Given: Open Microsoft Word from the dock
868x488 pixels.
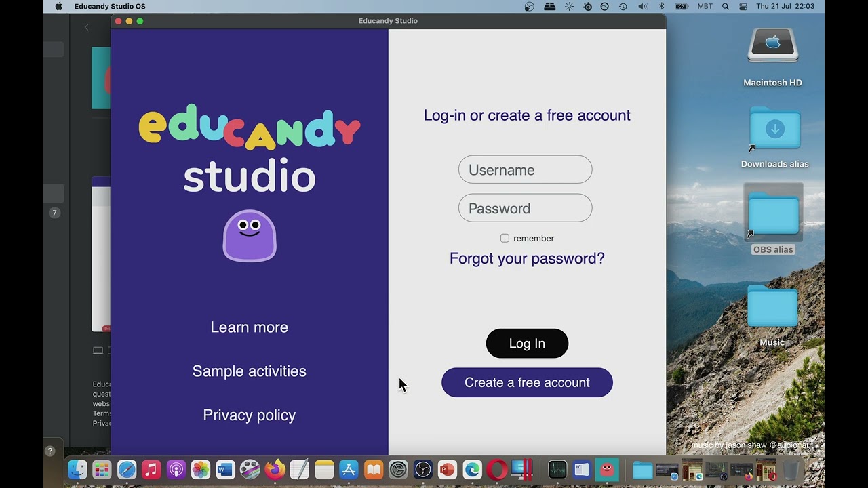Looking at the screenshot, I should (225, 469).
